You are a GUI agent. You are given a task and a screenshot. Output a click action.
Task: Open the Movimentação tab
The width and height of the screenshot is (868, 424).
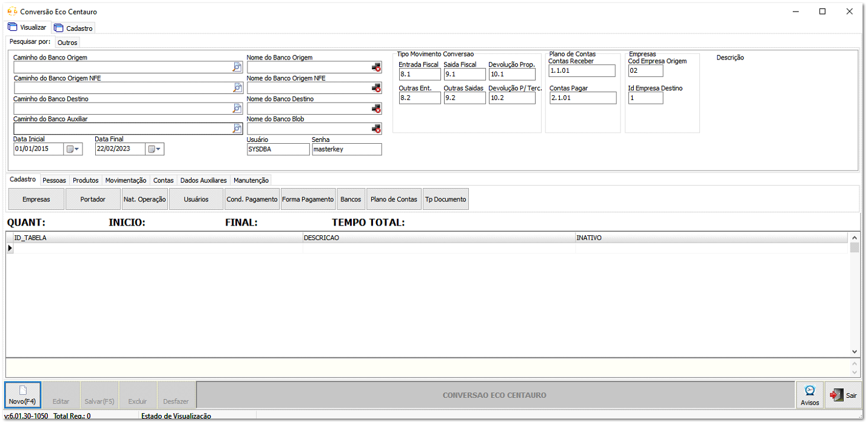click(126, 180)
